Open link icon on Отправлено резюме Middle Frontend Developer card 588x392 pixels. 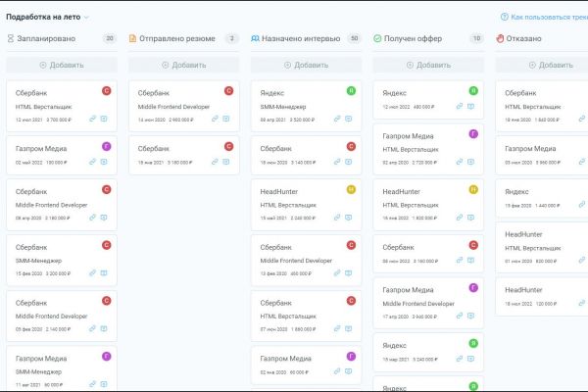click(215, 119)
